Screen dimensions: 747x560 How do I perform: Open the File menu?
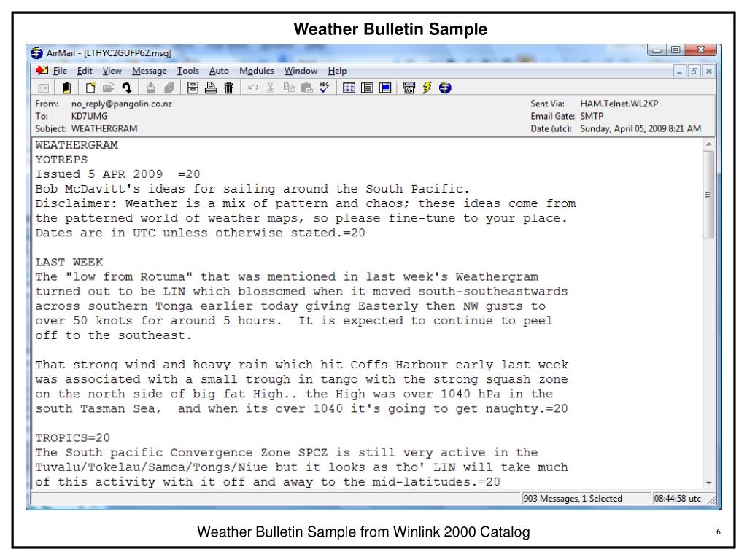tap(60, 71)
